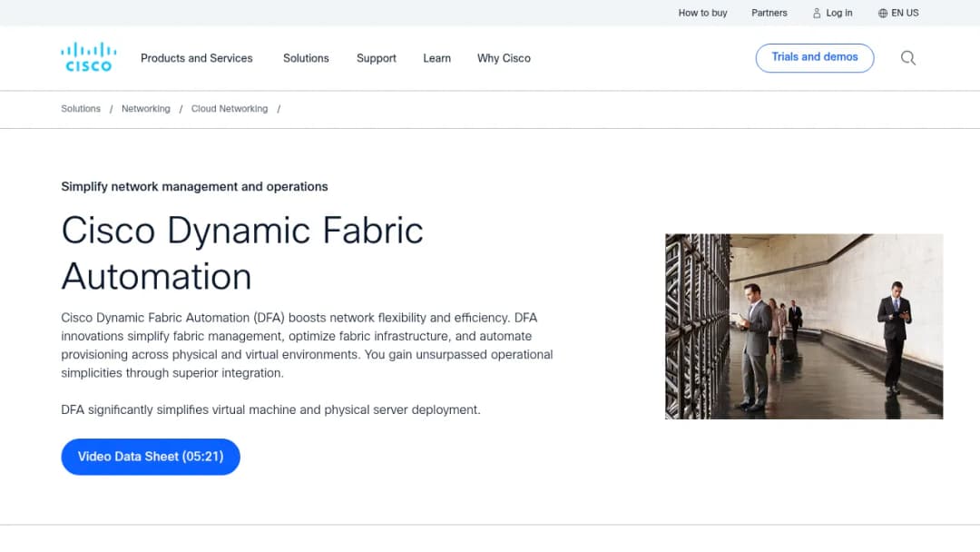Open Products and Services menu
This screenshot has width=980, height=552.
(196, 58)
